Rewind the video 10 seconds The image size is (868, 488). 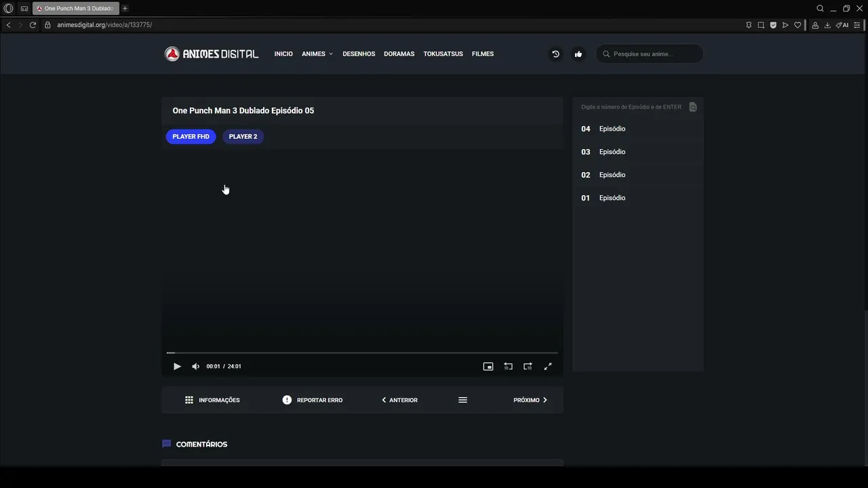[508, 367]
